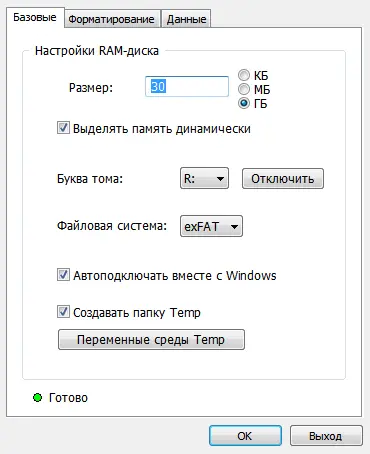Choose the МБ size unit option
This screenshot has height=454, width=370.
[244, 89]
